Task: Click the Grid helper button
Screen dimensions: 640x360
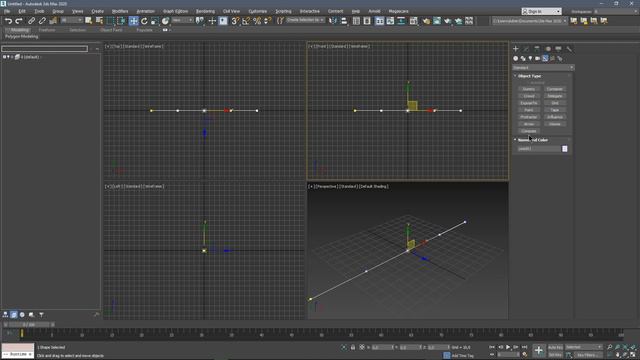Action: pyautogui.click(x=555, y=103)
